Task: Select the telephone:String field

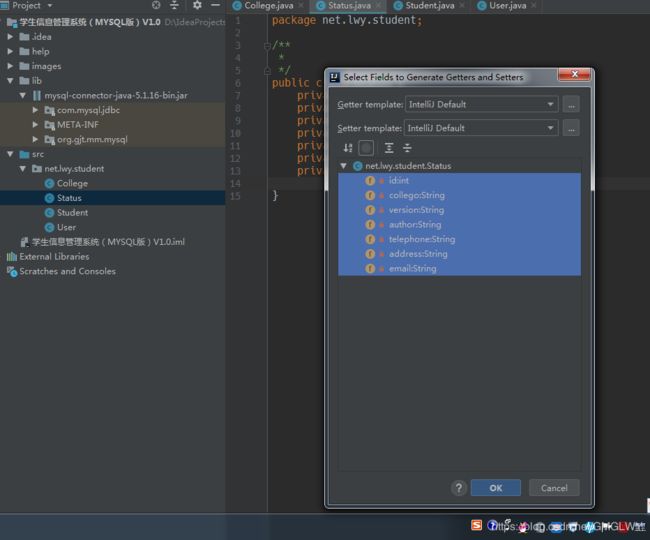Action: point(459,239)
